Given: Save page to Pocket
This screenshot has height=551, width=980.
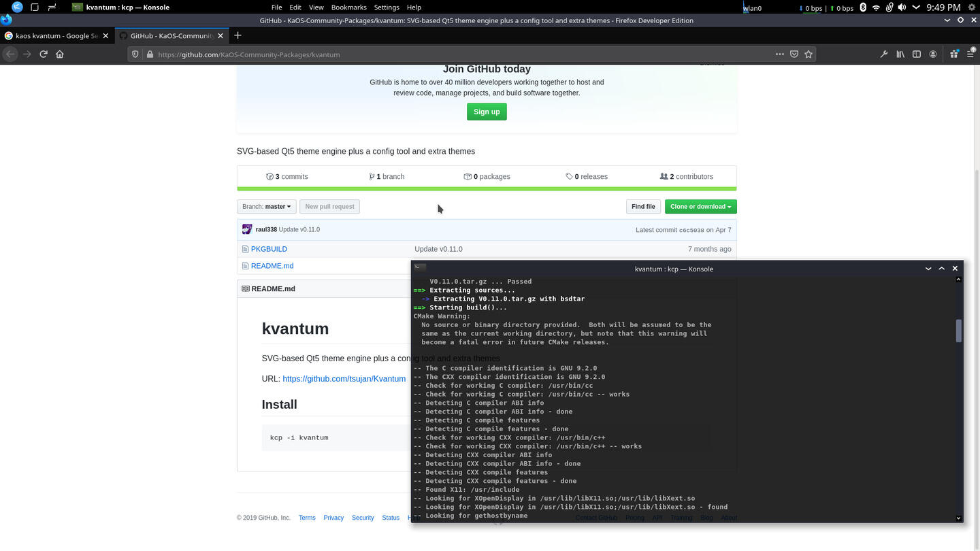Looking at the screenshot, I should [794, 54].
